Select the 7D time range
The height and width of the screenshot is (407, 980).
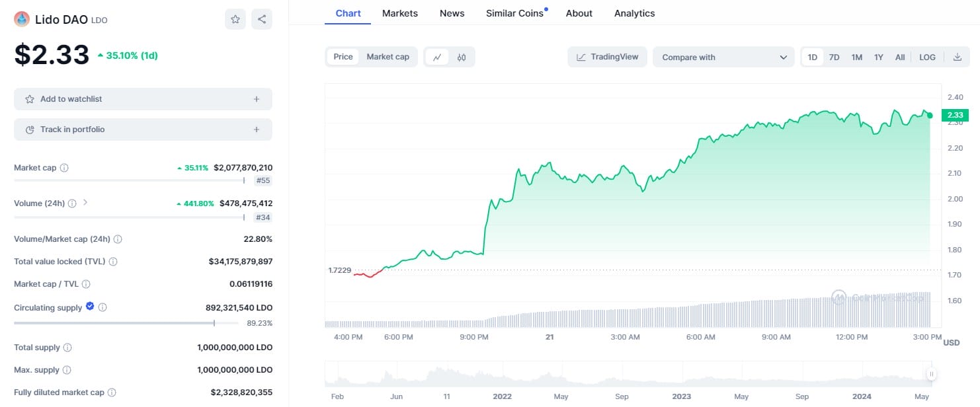click(835, 57)
